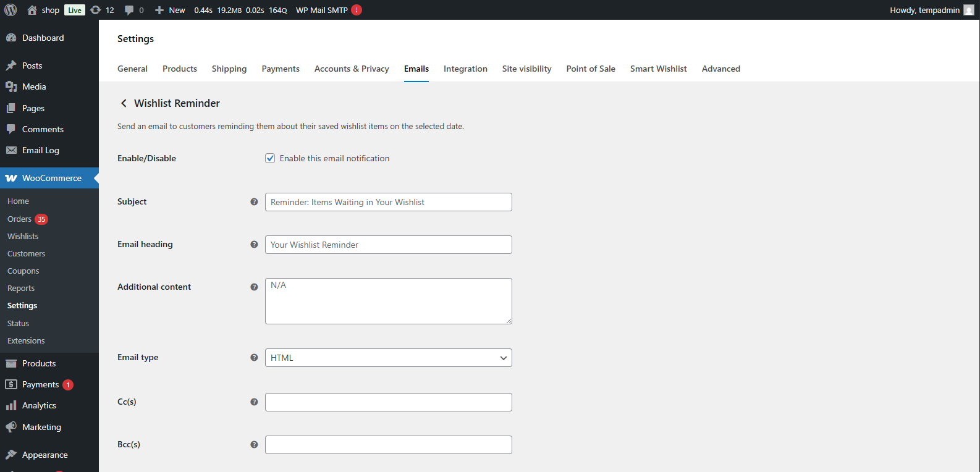Click the Bcc(s) help tooltip icon

(254, 445)
